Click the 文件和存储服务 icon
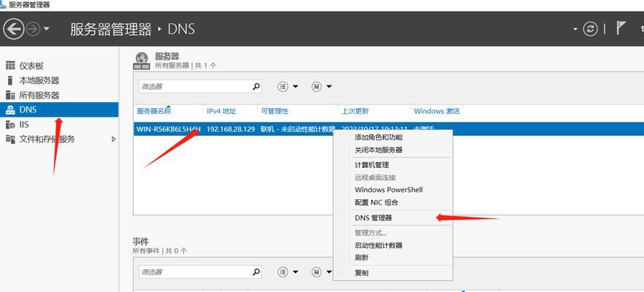The width and height of the screenshot is (644, 292). (10, 139)
